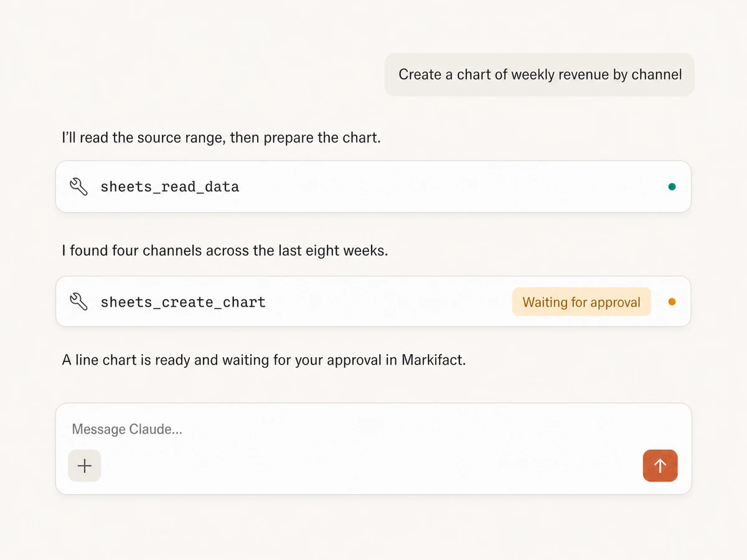Screen dimensions: 747x560
Task: Click the green status dot on sheets_read_data
Action: coord(672,187)
